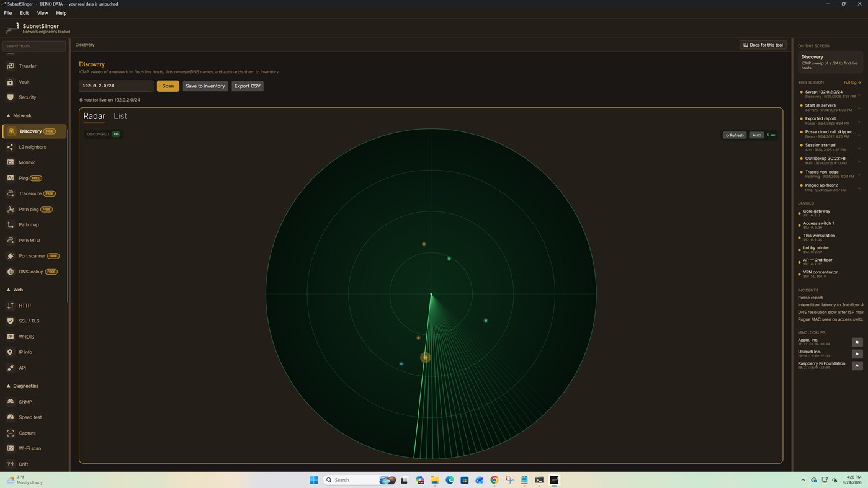Open the Full log link
This screenshot has width=868, height=488.
[852, 82]
